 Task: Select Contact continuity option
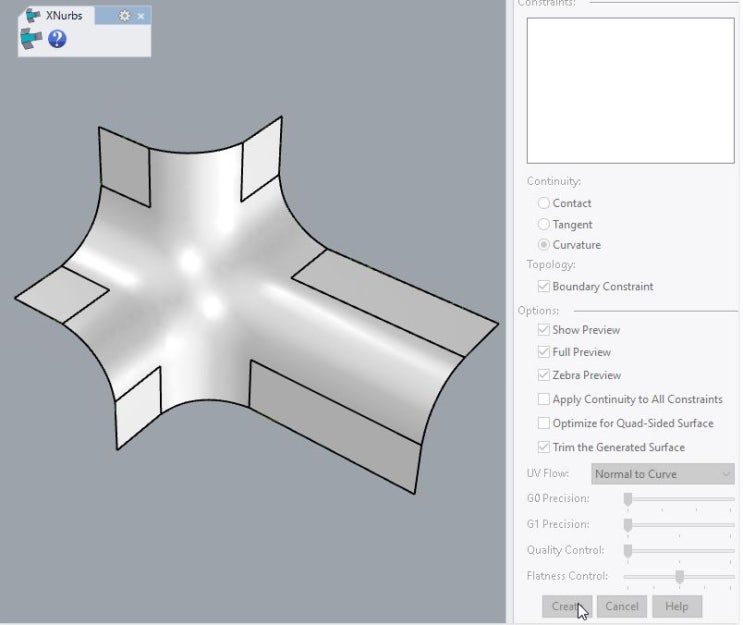click(x=544, y=203)
